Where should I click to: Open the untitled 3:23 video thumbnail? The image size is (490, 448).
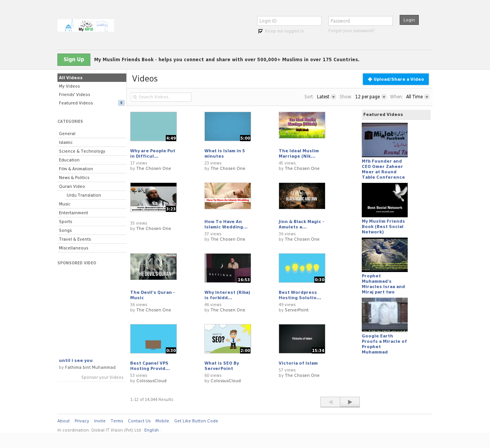pyautogui.click(x=154, y=197)
